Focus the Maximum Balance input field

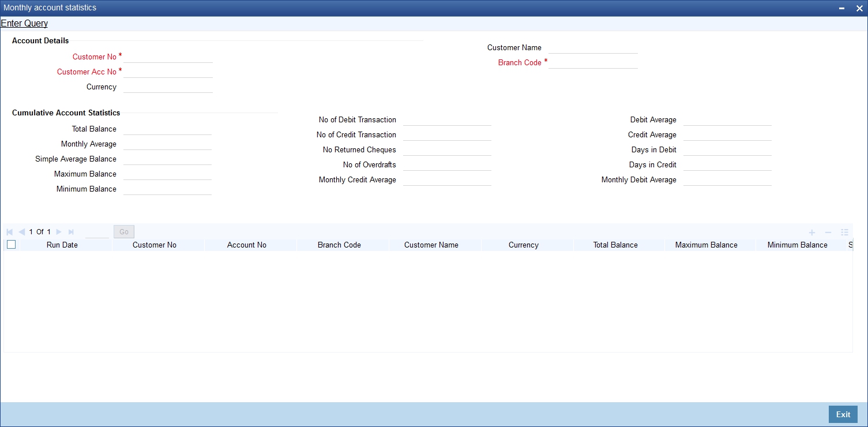click(x=167, y=174)
